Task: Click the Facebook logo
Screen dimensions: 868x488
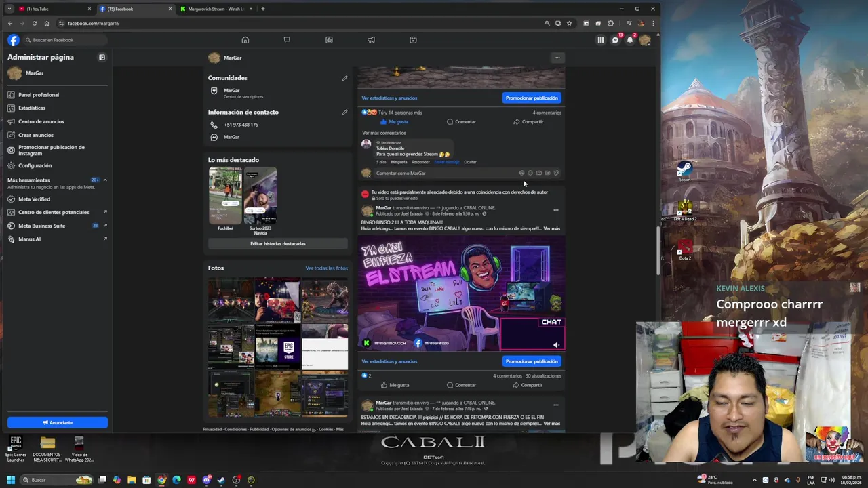Action: tap(14, 40)
